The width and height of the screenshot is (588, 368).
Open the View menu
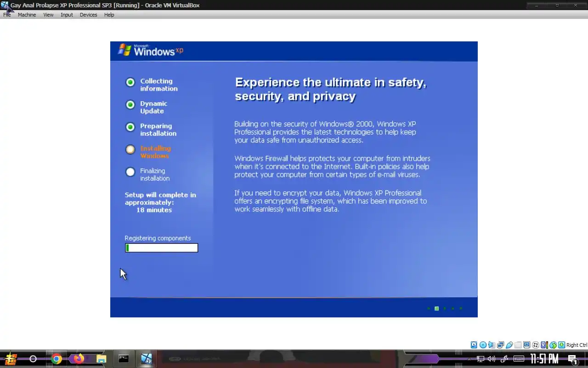click(x=48, y=15)
